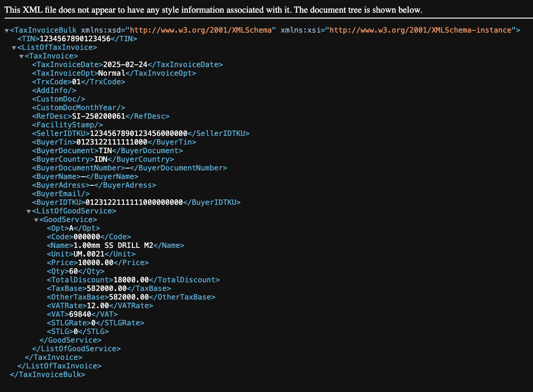The height and width of the screenshot is (392, 533).
Task: Click the RefDesc value SI-250200061
Action: (98, 116)
